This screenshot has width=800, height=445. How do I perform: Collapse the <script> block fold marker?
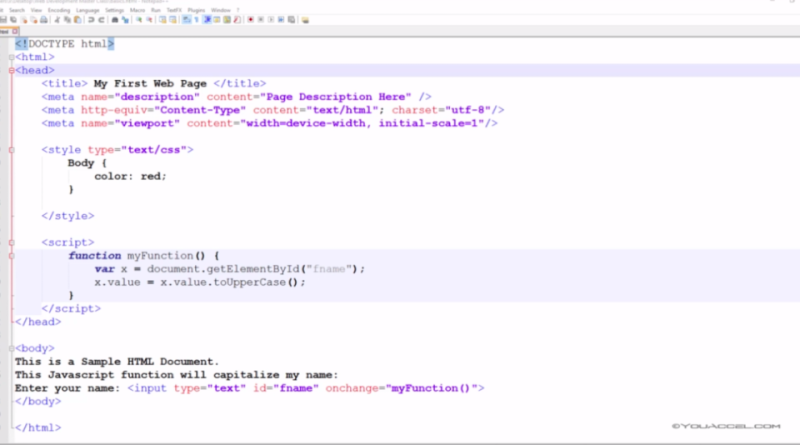[11, 243]
